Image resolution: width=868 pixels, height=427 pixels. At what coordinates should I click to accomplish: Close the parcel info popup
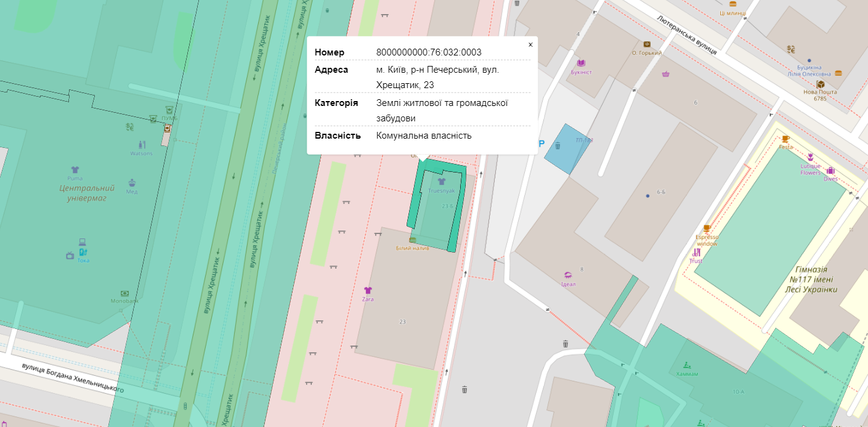pos(530,45)
